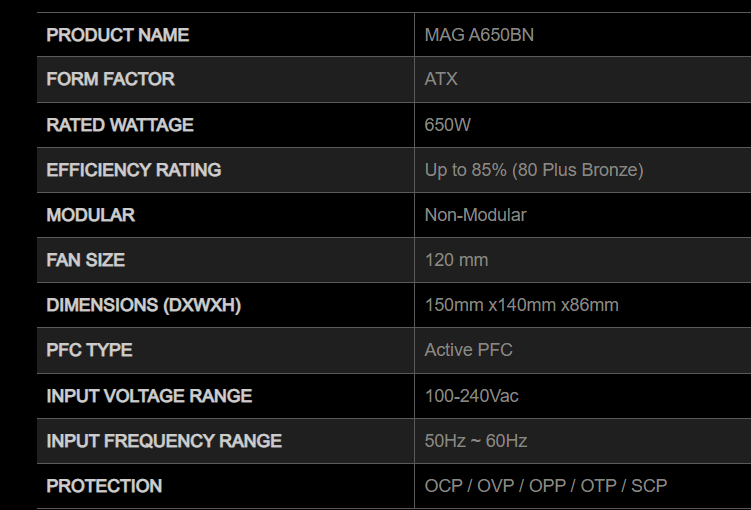Select the 150mm x140mm x86mm value
Image resolution: width=751 pixels, height=510 pixels.
(522, 305)
